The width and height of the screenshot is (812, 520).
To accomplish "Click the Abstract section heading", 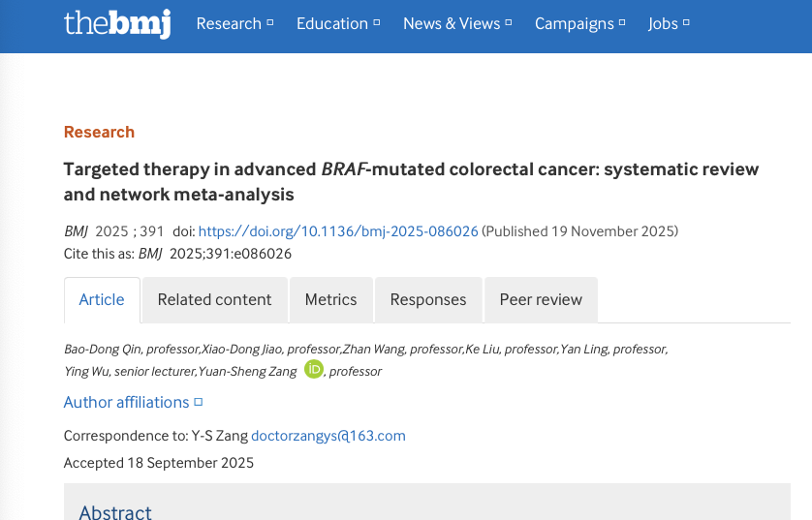I will click(115, 512).
